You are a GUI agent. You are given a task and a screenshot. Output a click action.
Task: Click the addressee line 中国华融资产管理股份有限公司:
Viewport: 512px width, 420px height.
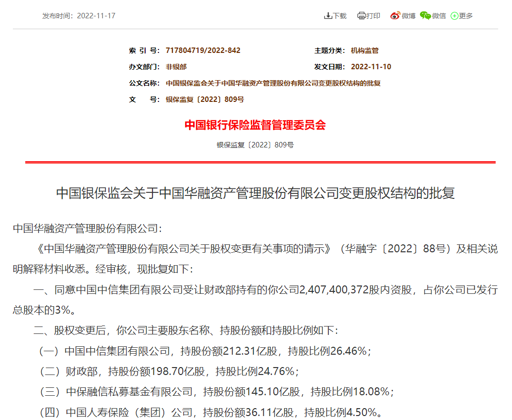click(x=88, y=229)
